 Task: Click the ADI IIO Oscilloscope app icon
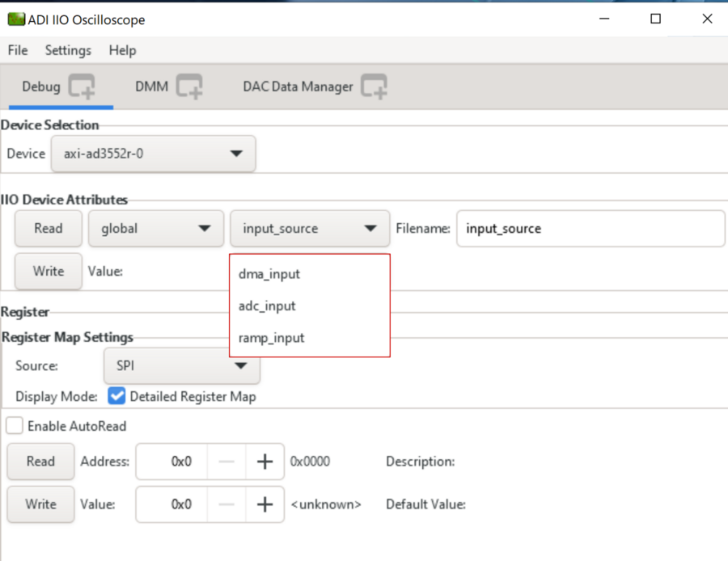click(x=15, y=19)
